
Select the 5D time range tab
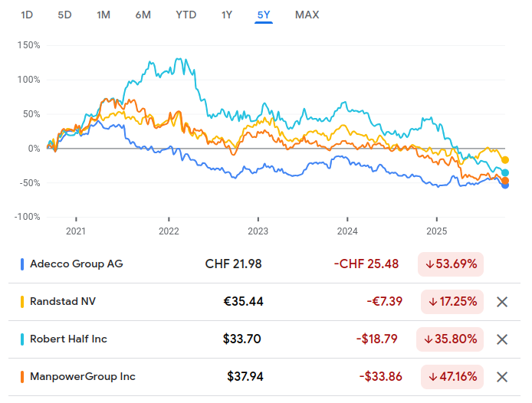click(x=64, y=15)
